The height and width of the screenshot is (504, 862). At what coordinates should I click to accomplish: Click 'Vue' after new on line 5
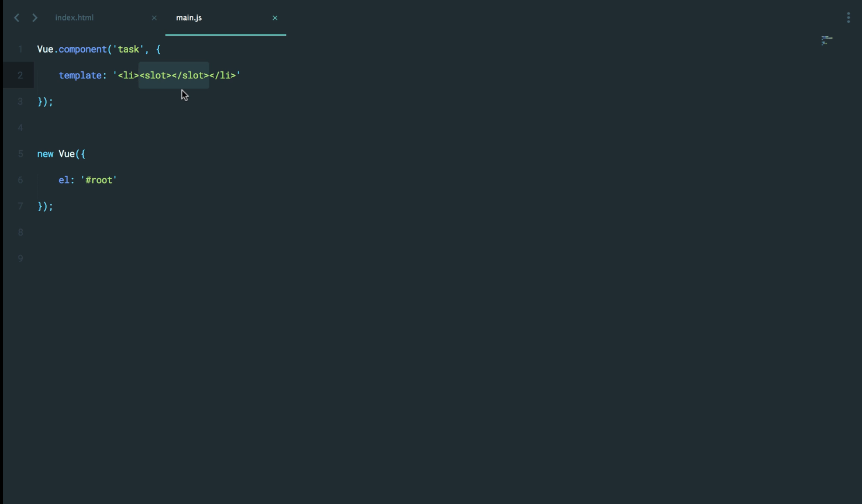tap(67, 154)
